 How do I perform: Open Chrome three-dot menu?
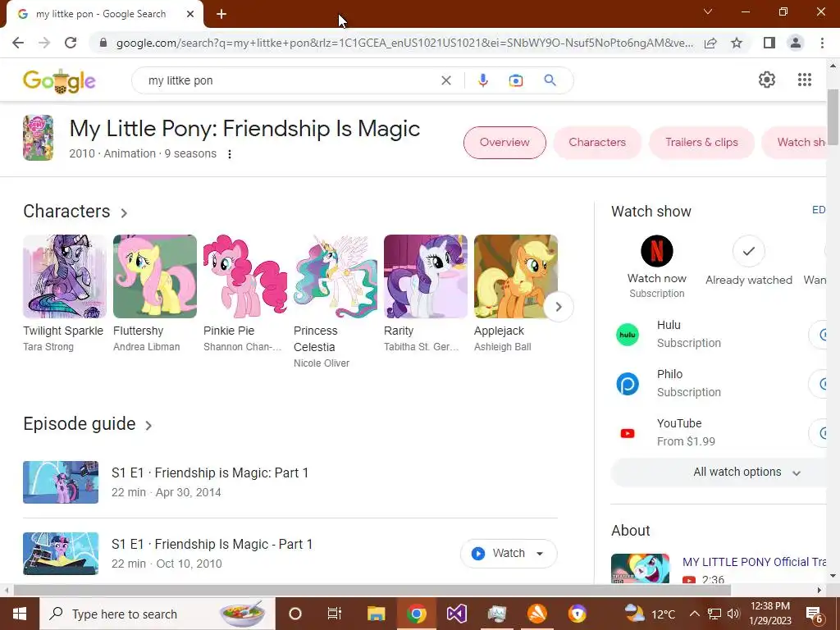tap(822, 43)
